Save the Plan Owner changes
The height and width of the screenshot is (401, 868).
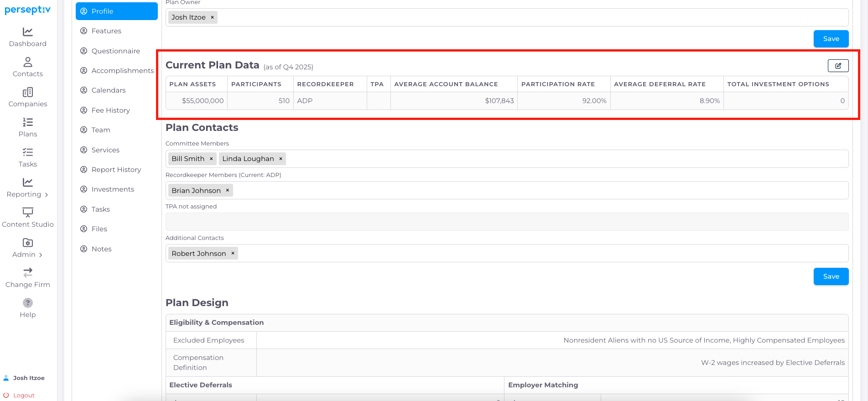(x=831, y=39)
